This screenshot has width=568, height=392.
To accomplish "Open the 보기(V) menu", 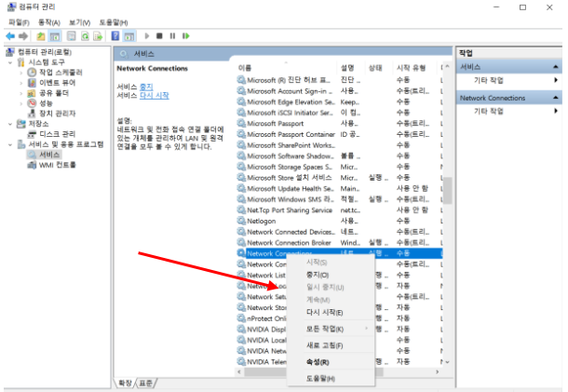I will click(80, 22).
